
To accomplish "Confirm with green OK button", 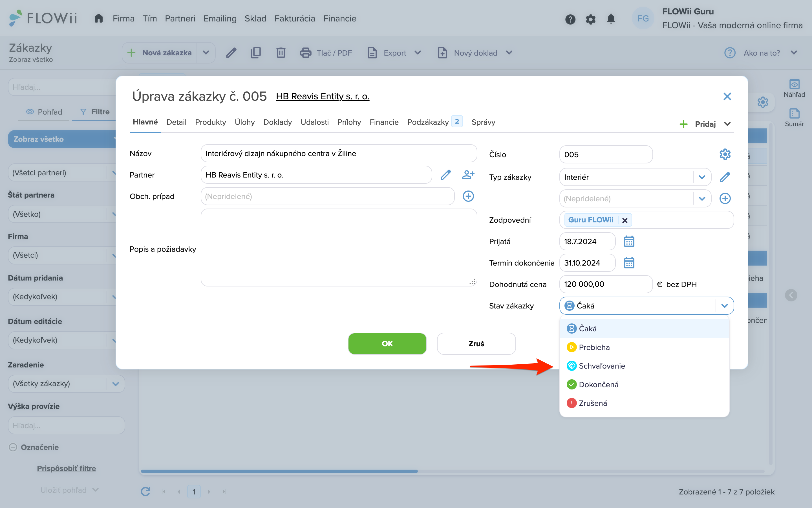I will (x=387, y=344).
